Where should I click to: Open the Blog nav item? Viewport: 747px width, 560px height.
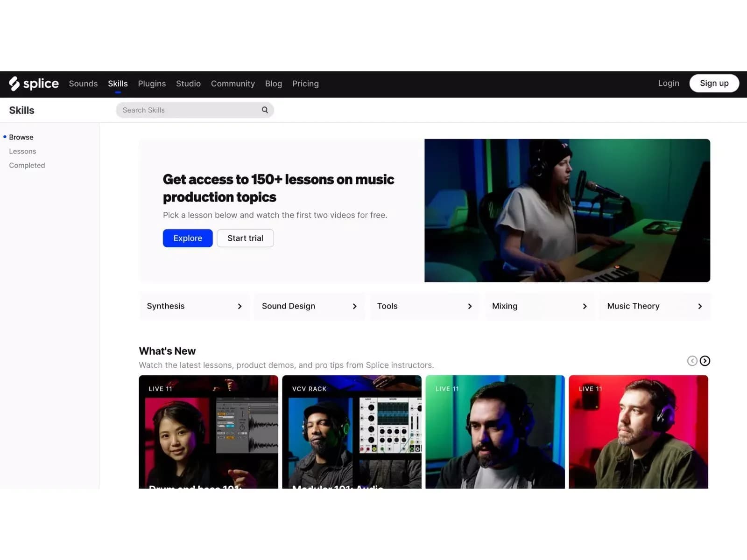274,84
